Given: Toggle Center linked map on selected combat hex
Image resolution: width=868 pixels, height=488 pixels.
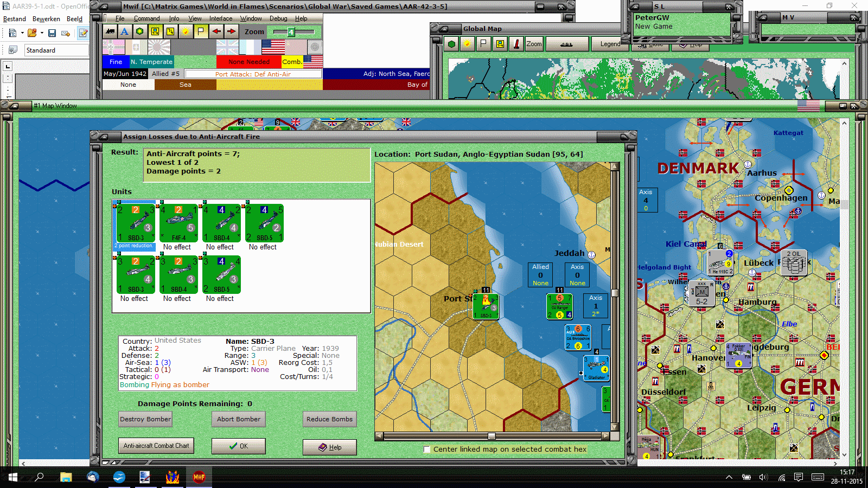Looking at the screenshot, I should pos(427,450).
